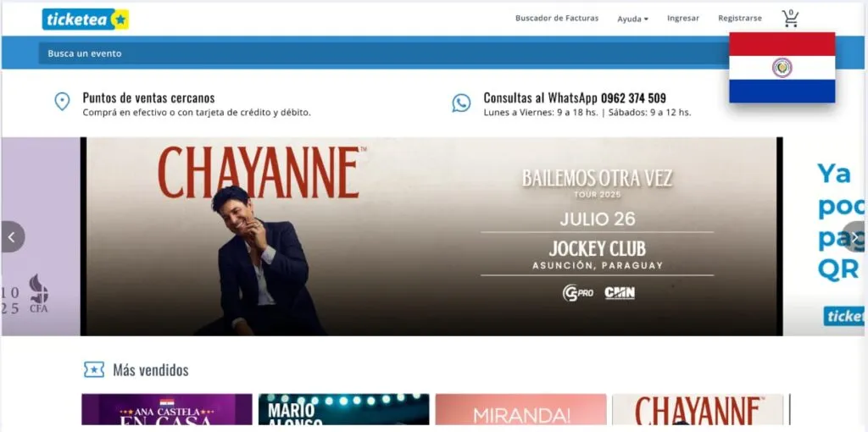Open the Mario Alonso event card
This screenshot has width=868, height=432.
click(x=344, y=409)
